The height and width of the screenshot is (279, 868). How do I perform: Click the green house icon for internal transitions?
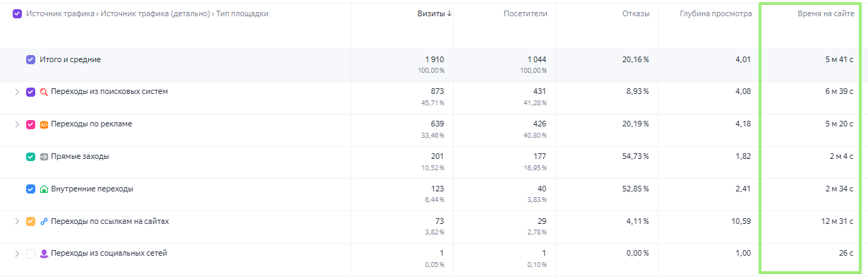44,189
